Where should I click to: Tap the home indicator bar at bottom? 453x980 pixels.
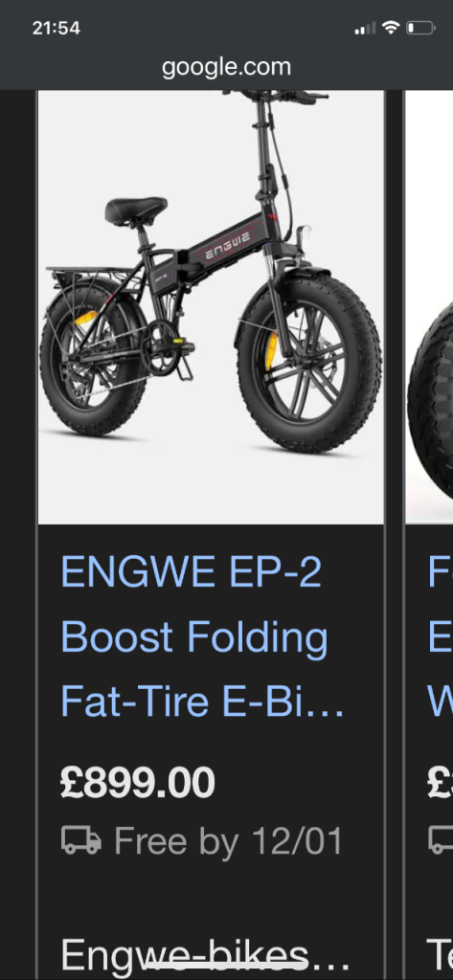[226, 967]
